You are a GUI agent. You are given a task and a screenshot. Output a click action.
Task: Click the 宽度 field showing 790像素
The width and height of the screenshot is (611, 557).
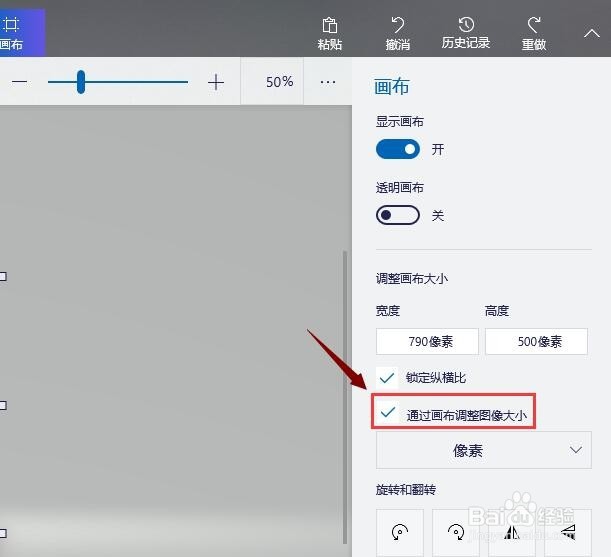click(427, 341)
